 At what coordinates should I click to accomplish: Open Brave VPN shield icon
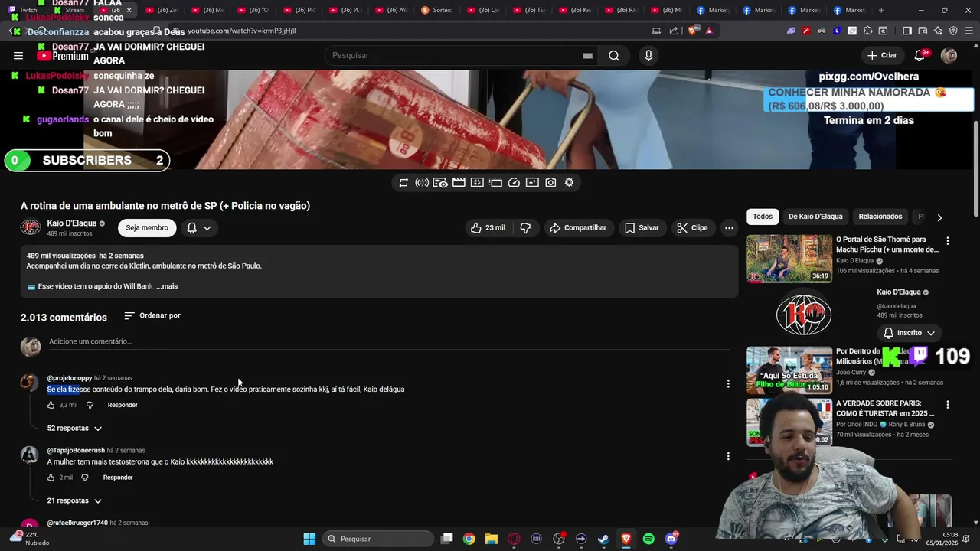pos(953,31)
